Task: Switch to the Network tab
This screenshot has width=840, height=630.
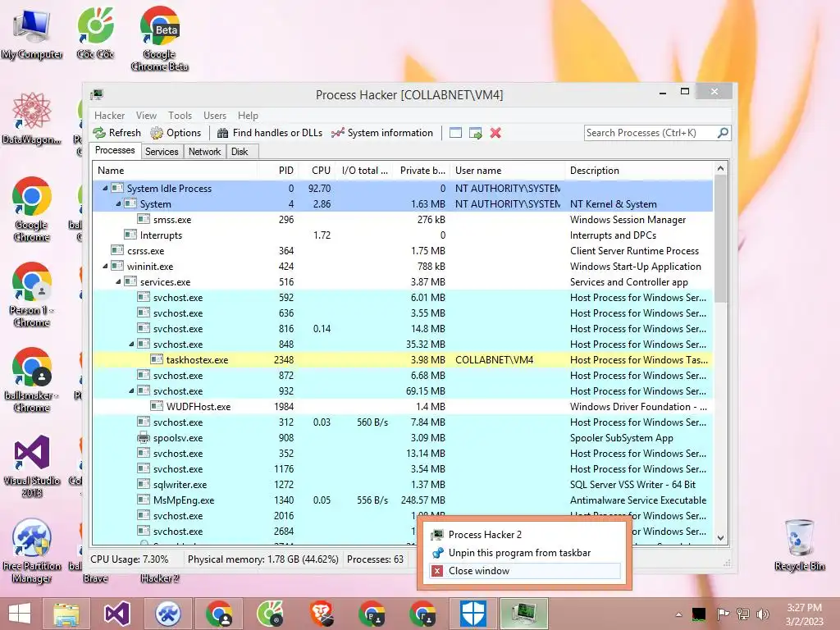Action: (204, 152)
